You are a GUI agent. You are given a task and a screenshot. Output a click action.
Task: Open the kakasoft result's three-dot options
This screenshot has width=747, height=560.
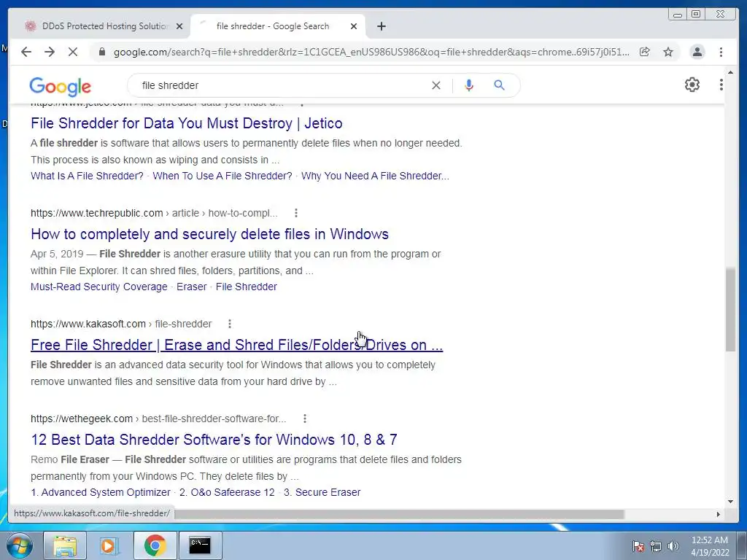click(230, 324)
